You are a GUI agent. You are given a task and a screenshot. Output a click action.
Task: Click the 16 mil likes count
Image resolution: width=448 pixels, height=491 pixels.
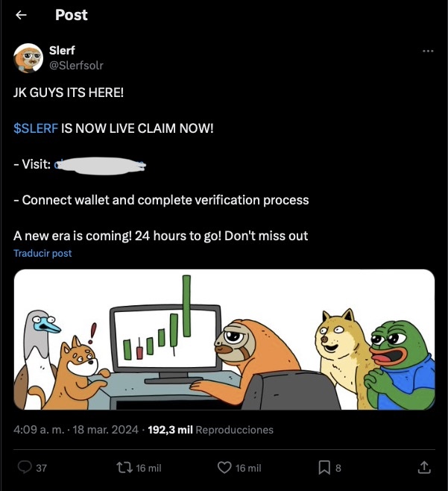[x=248, y=468]
